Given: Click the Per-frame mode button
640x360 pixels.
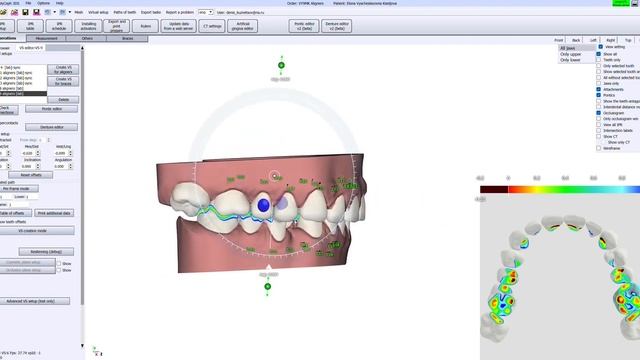Looking at the screenshot, I should click(19, 189).
